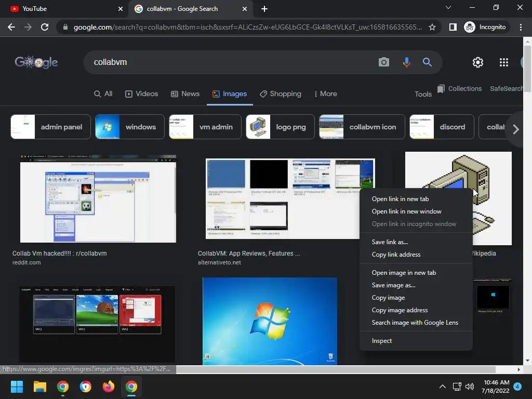This screenshot has width=532, height=399.
Task: Choose Search image with Google Lens
Action: click(416, 323)
